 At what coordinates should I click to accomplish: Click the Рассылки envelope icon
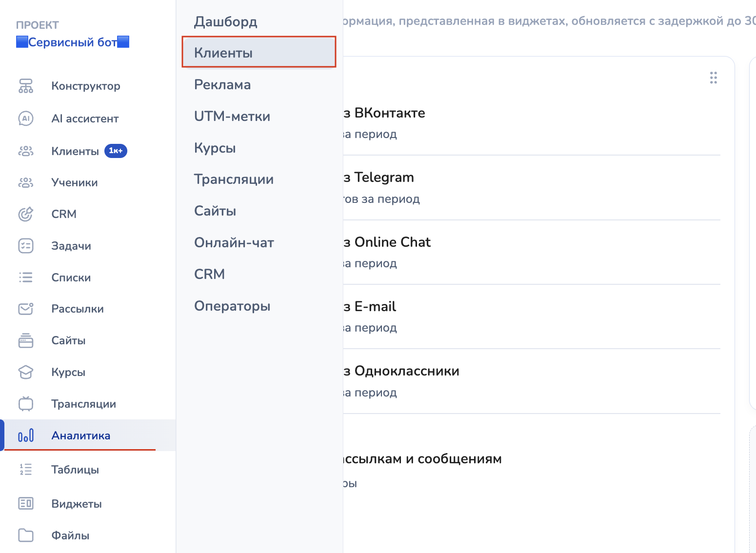pos(26,309)
